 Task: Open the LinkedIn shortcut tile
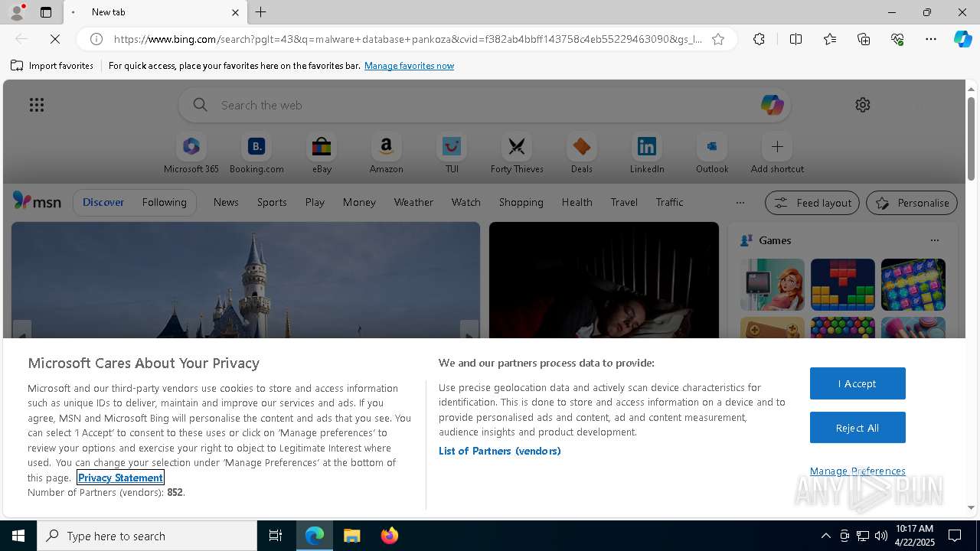pos(647,154)
